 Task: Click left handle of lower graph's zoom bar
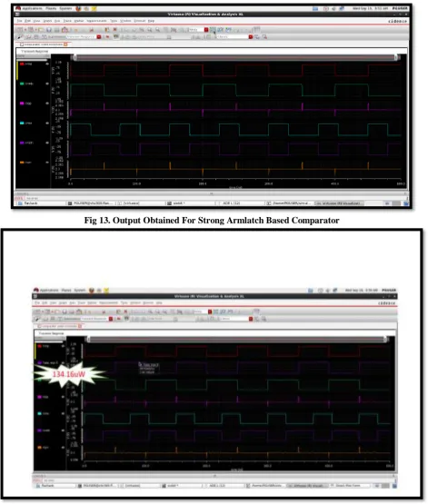89,340
